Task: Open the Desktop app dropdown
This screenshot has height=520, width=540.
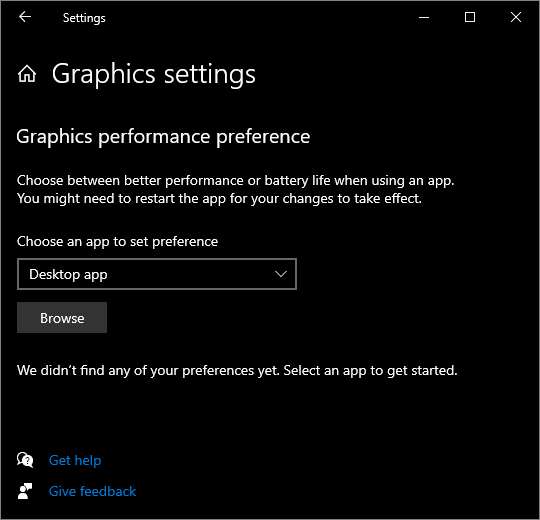Action: coord(157,274)
